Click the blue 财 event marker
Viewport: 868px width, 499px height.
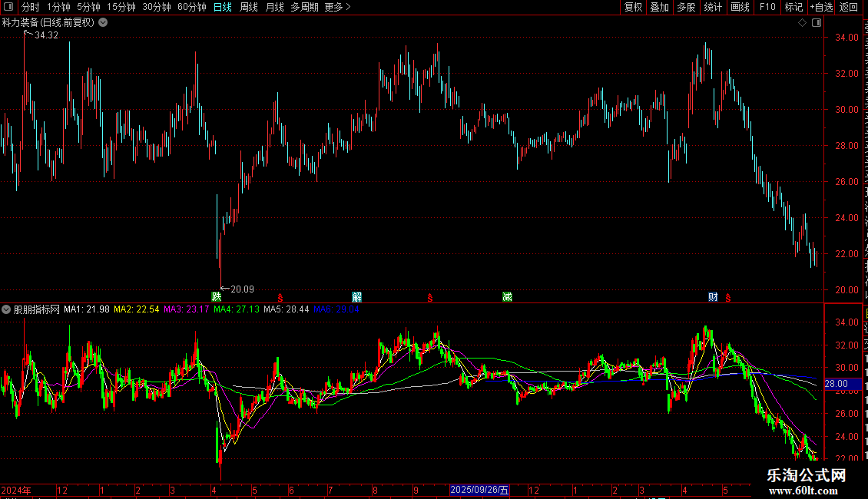tap(713, 297)
